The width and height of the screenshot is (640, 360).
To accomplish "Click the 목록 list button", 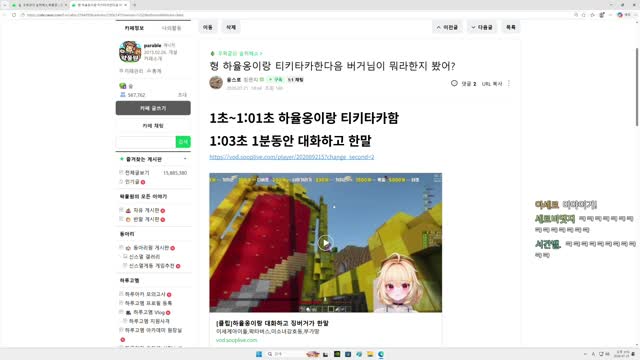I will click(x=511, y=27).
